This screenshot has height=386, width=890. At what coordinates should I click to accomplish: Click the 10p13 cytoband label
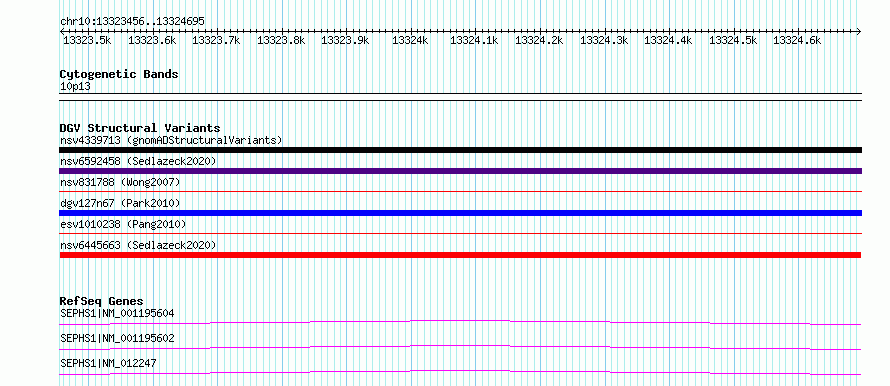click(75, 87)
